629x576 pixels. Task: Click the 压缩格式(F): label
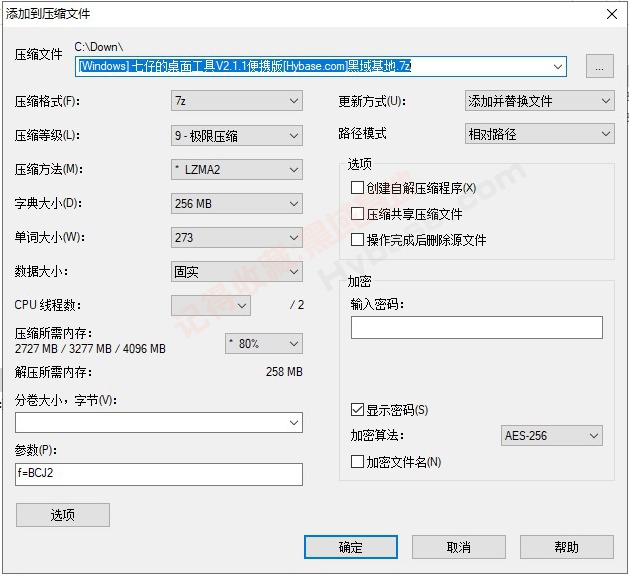47,101
